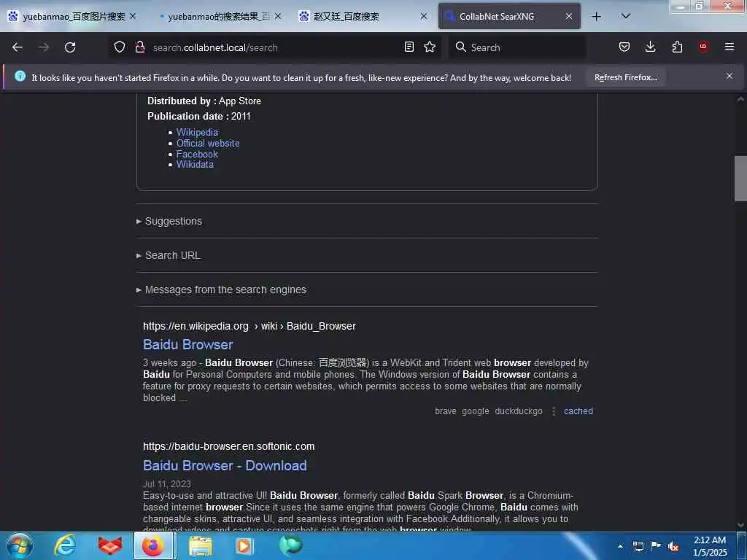747x560 pixels.
Task: Reload the current page
Action: coord(70,47)
